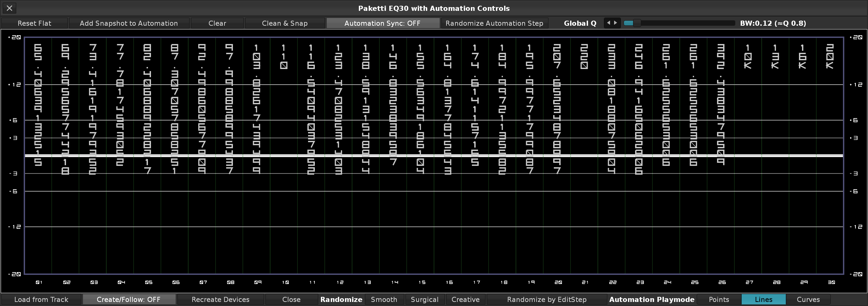The height and width of the screenshot is (306, 868).
Task: Click the Reset Flat button
Action: click(35, 23)
